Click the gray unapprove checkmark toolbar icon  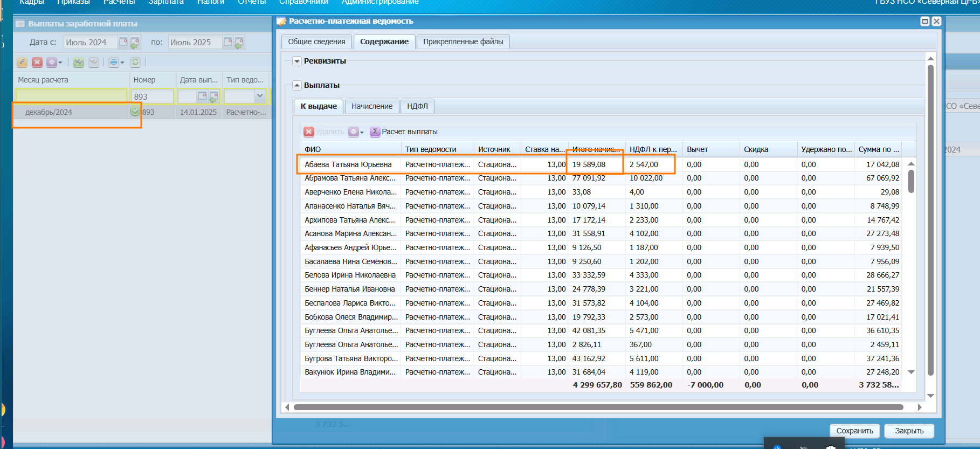pos(94,63)
